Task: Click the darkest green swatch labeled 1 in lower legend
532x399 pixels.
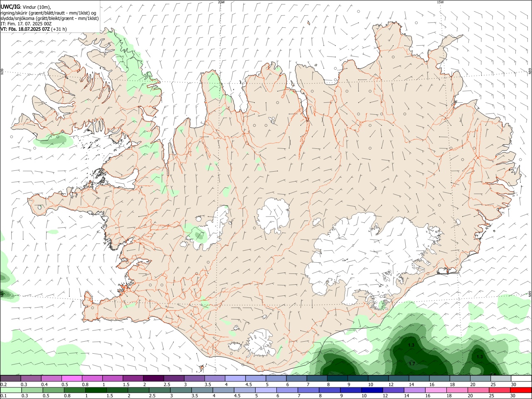Action: coord(96,390)
